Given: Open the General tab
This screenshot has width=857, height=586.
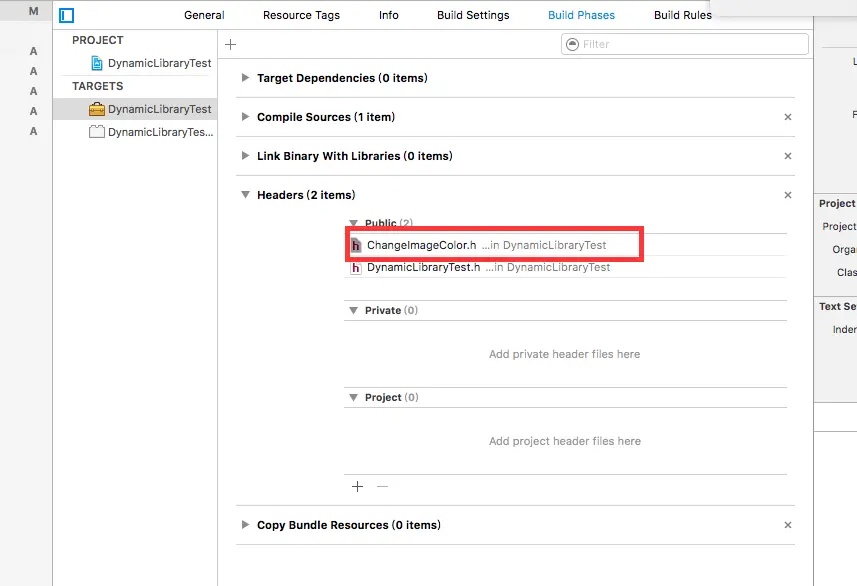Looking at the screenshot, I should tap(204, 15).
